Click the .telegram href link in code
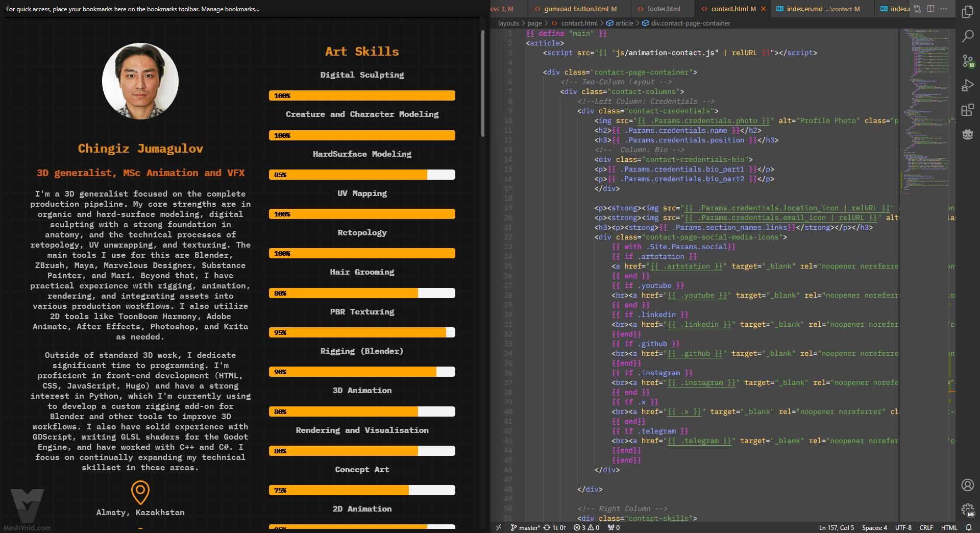980x533 pixels. point(699,441)
